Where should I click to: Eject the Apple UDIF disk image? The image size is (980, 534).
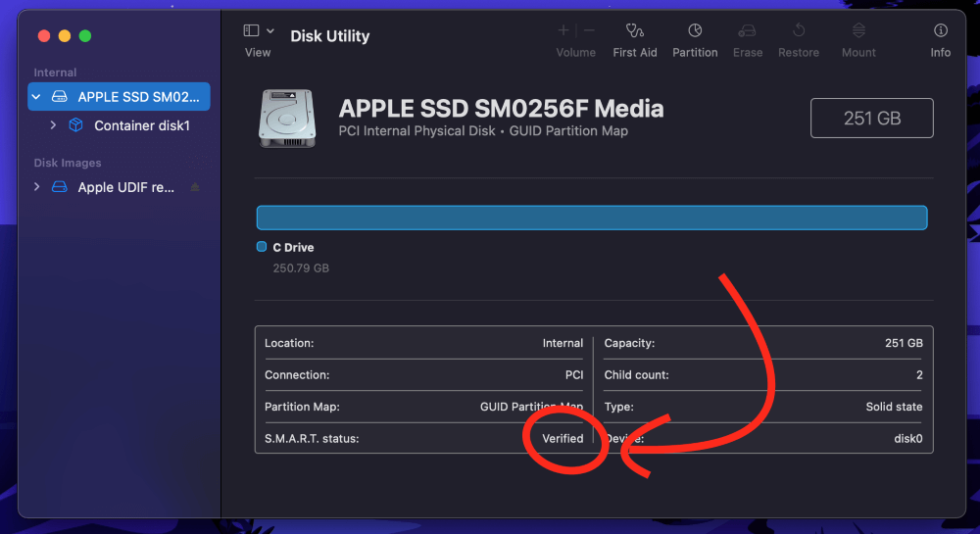click(195, 187)
